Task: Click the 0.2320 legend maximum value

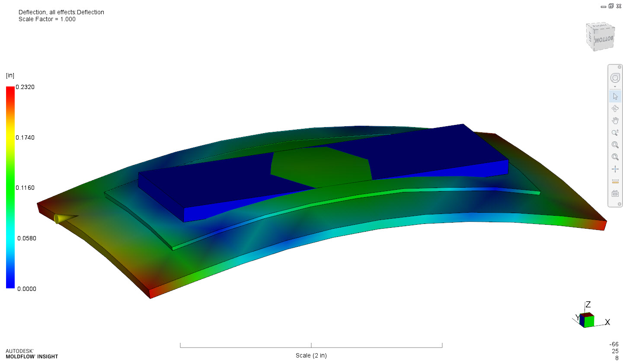Action: (x=25, y=87)
